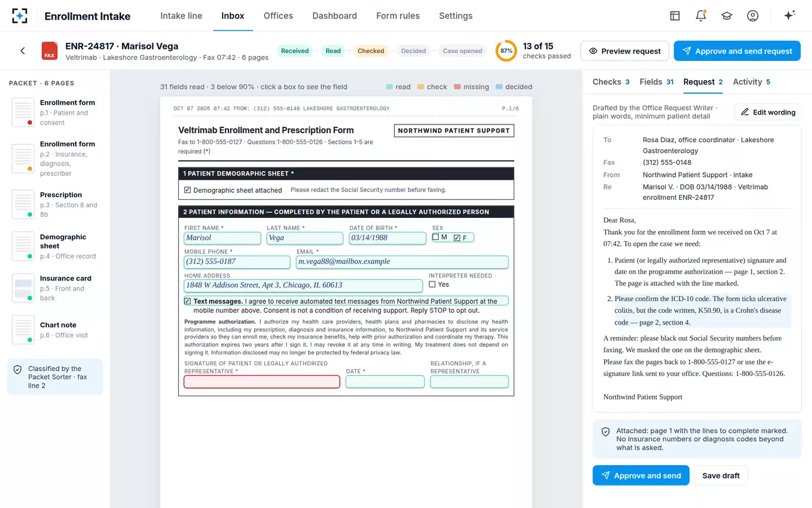Click the First name field Marisol
812x508 pixels.
click(x=222, y=238)
